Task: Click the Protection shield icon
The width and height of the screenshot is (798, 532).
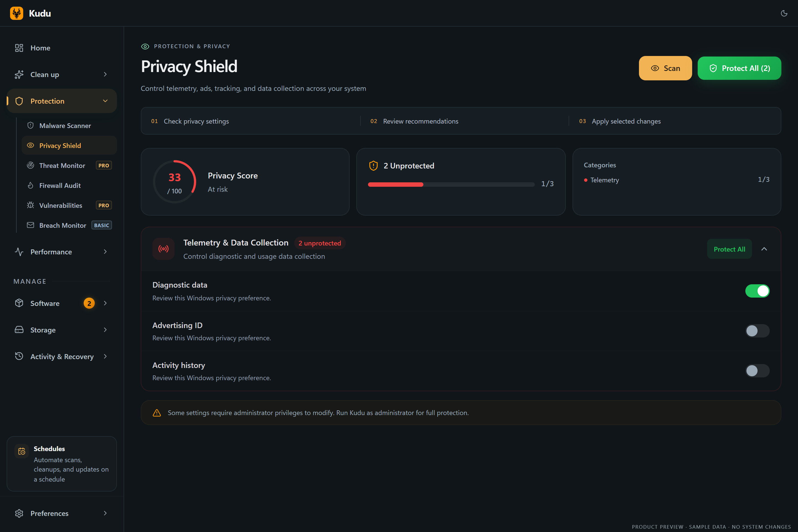Action: pyautogui.click(x=19, y=101)
